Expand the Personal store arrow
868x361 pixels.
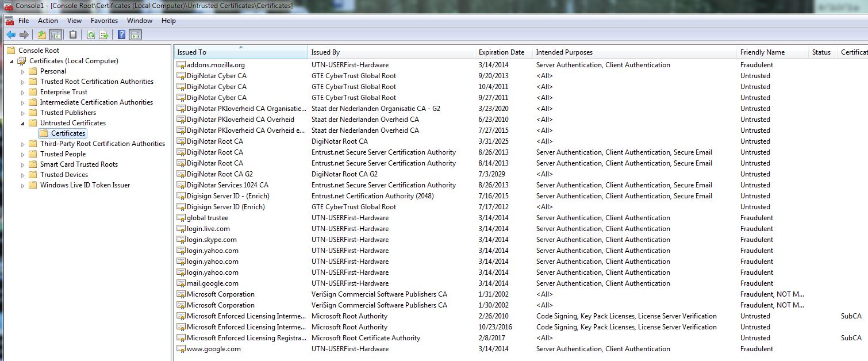[x=23, y=71]
